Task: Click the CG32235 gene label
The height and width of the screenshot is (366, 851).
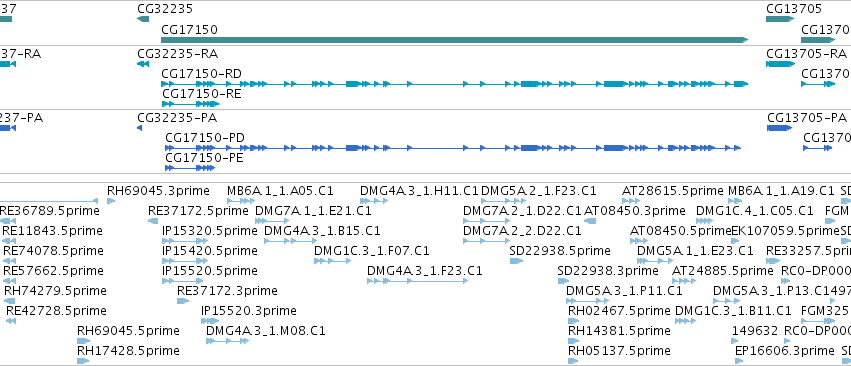Action: pyautogui.click(x=165, y=9)
